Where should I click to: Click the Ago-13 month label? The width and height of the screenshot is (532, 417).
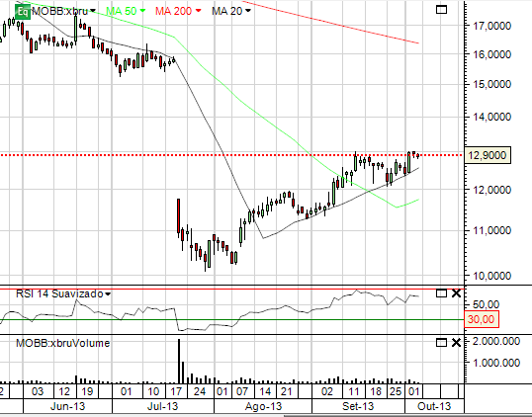[263, 406]
